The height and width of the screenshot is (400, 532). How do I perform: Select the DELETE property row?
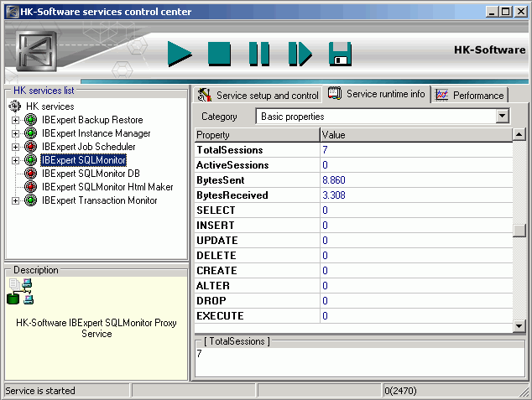353,255
